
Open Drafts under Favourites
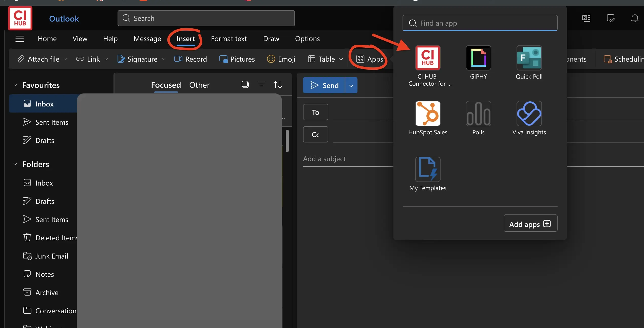39,140
